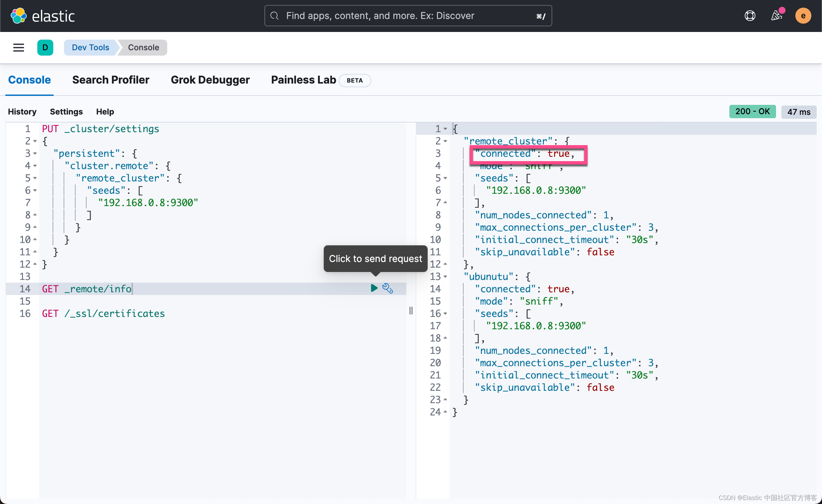Open the user avatar menu
The height and width of the screenshot is (504, 822).
[x=803, y=16]
